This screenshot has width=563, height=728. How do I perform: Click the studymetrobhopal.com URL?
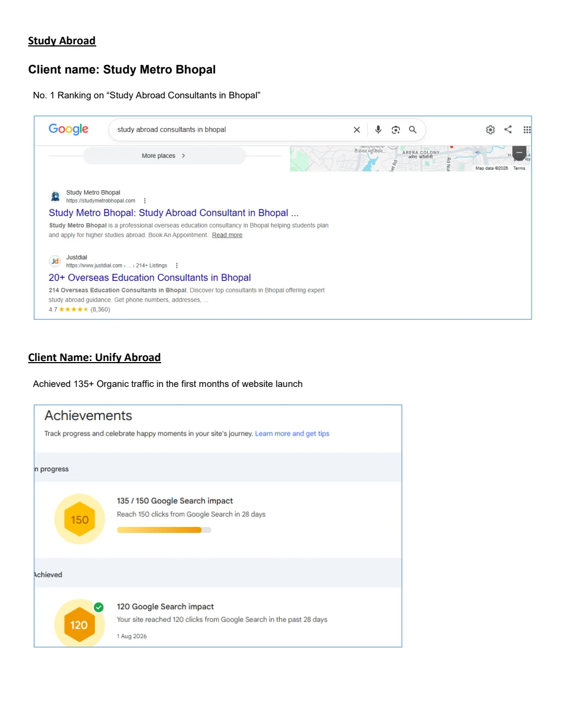tap(101, 201)
